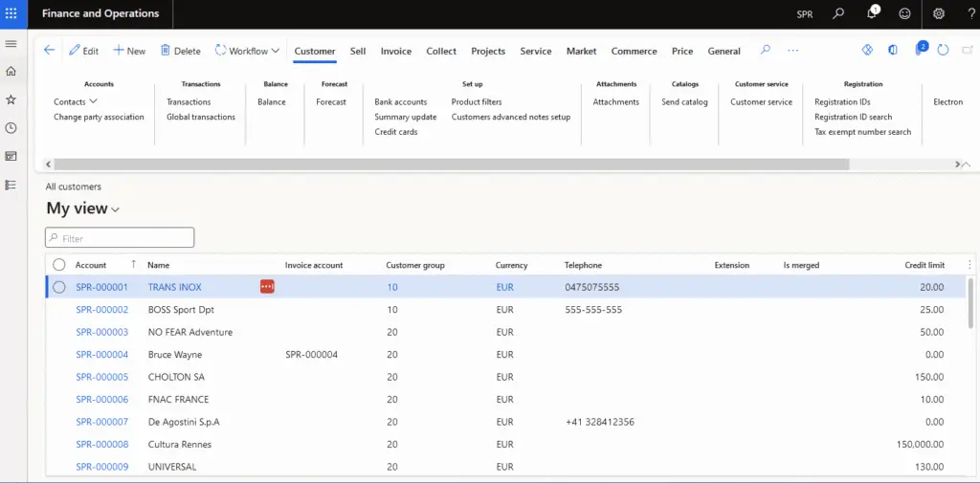Open account SPR-000008 link
This screenshot has width=980, height=483.
point(101,445)
